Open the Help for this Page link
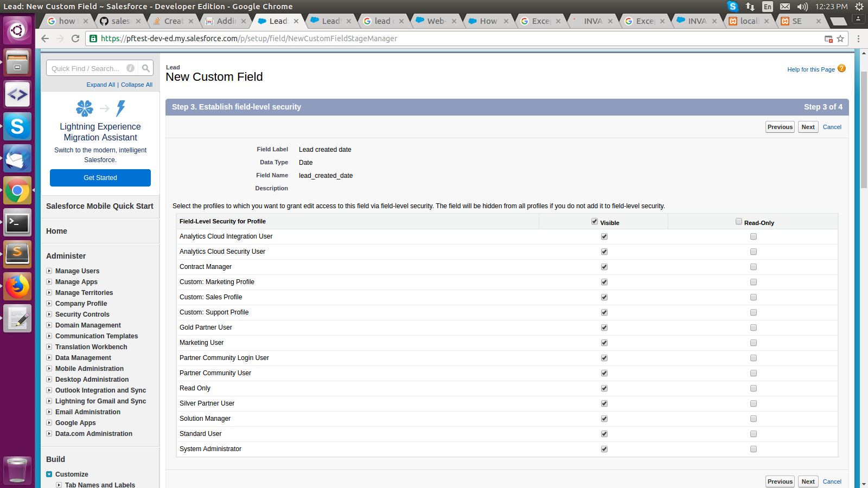 811,69
